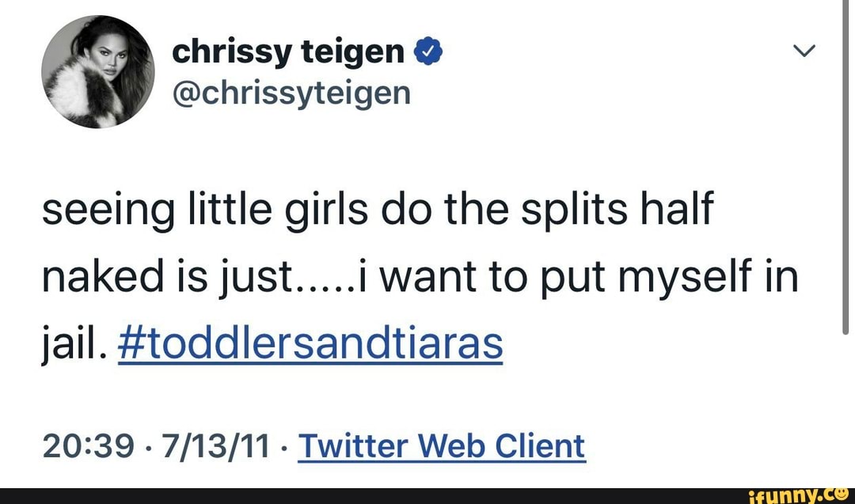Click the word "Client" in source link
The image size is (855, 504).
point(540,446)
